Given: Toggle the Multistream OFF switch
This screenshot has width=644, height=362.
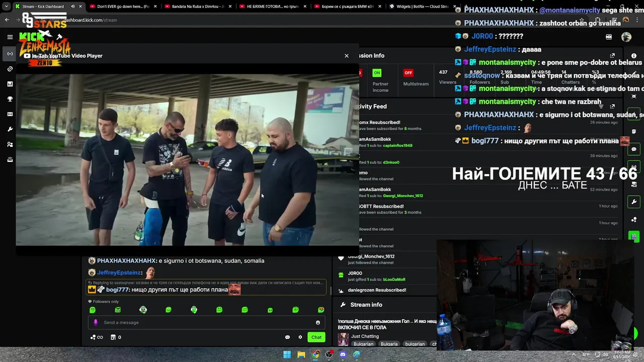Looking at the screenshot, I should (409, 73).
